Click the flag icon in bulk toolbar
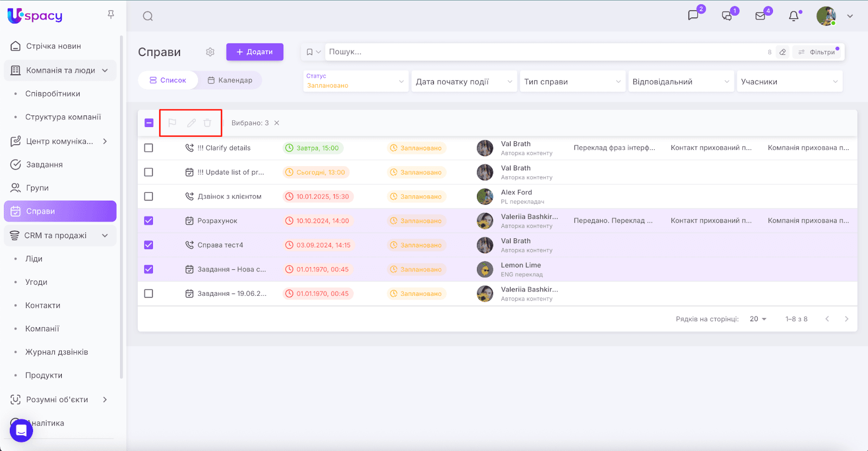Viewport: 868px width, 451px height. click(172, 123)
